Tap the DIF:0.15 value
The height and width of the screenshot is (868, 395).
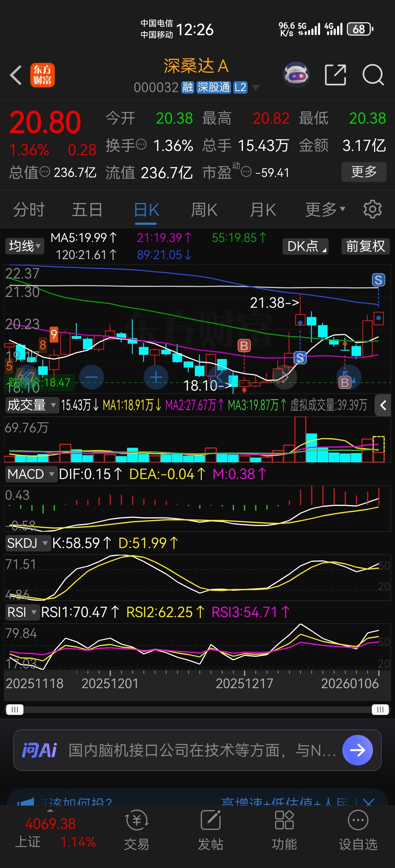[91, 474]
